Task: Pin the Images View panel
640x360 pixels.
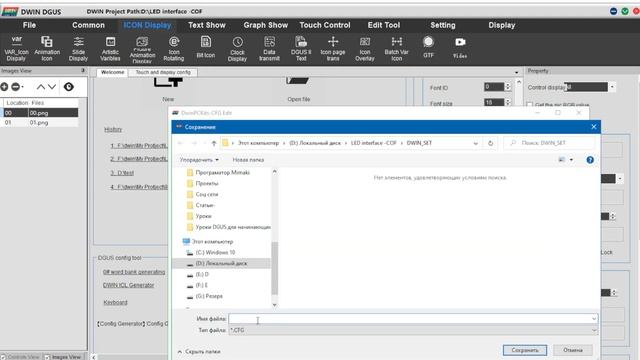Action: [x=82, y=71]
